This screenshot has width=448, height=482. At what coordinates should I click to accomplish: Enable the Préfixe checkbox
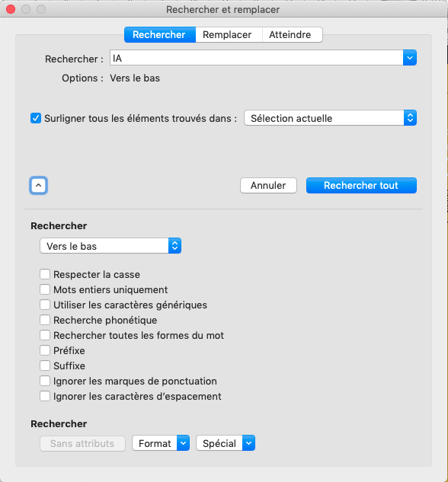tap(45, 350)
